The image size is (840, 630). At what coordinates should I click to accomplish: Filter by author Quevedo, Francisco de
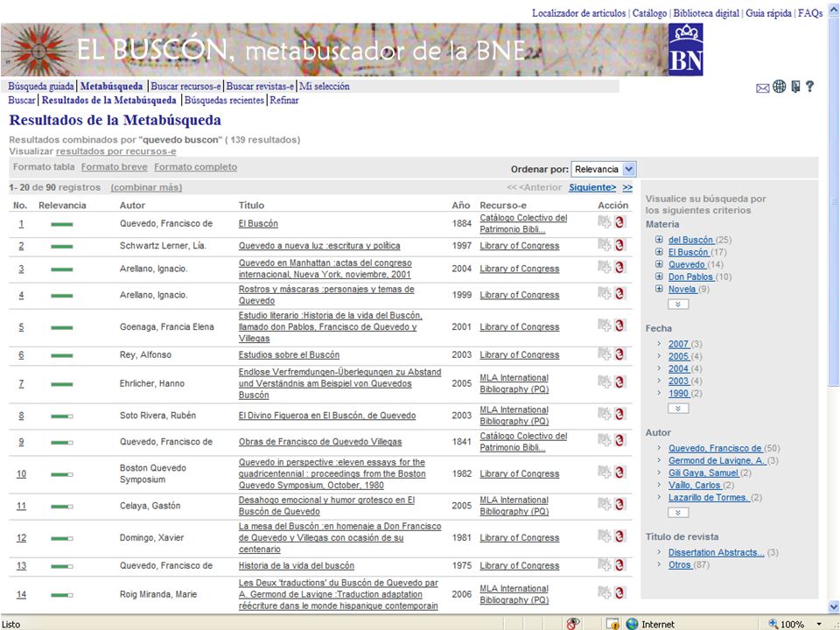[716, 448]
